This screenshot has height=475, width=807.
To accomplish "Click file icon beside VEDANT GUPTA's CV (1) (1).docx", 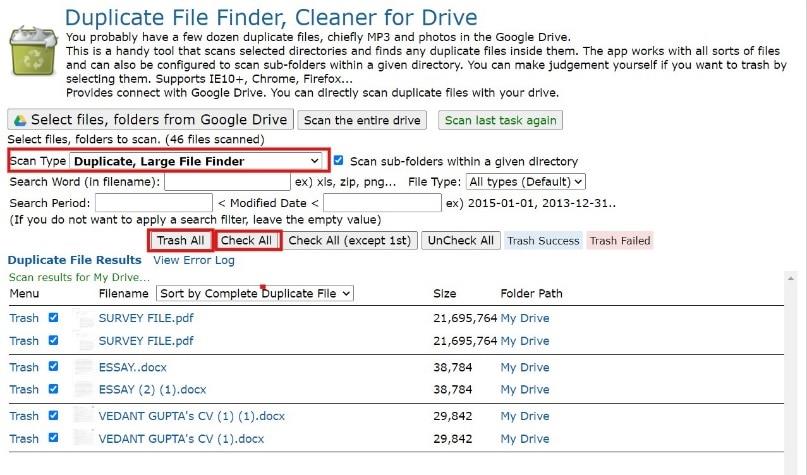I will tap(84, 416).
